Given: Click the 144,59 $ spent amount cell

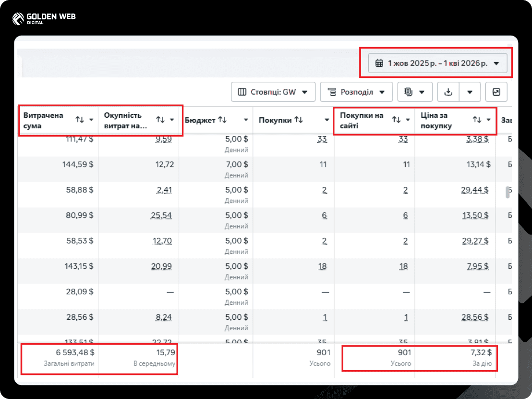Looking at the screenshot, I should (x=78, y=164).
